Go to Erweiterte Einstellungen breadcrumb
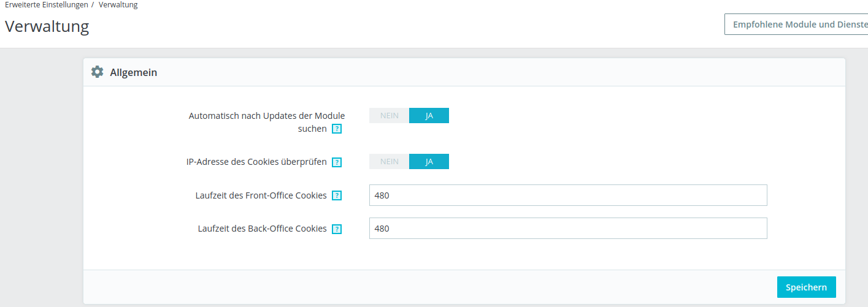The image size is (868, 307). 46,5
